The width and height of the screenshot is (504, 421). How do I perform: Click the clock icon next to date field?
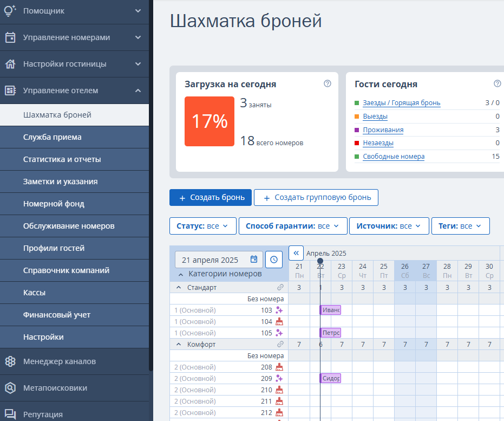pos(274,260)
